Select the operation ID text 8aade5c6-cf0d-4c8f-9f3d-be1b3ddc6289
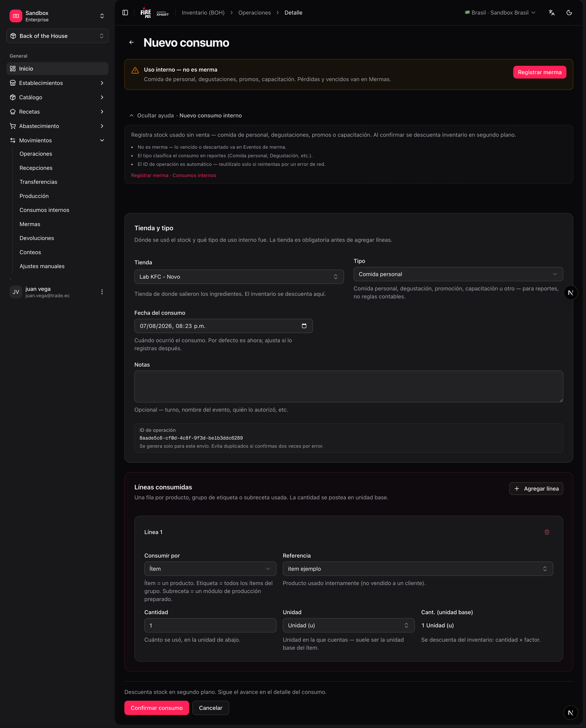This screenshot has width=586, height=728. 191,438
